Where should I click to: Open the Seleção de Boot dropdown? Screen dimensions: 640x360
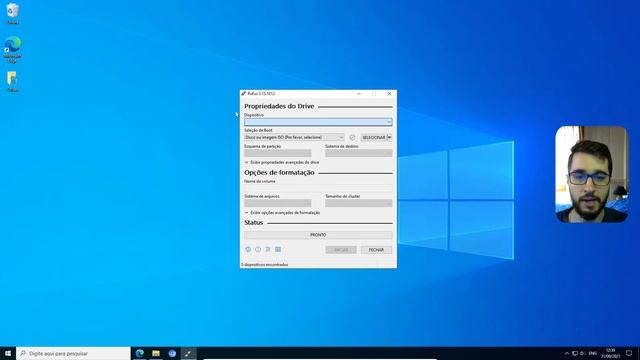tap(294, 138)
